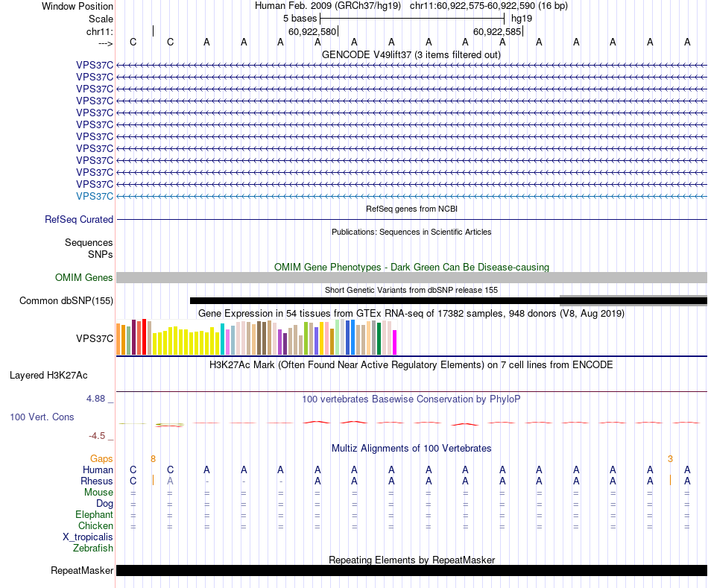Click the RefSeq Curated track label
Viewport: 708px width, 588px height.
click(79, 220)
